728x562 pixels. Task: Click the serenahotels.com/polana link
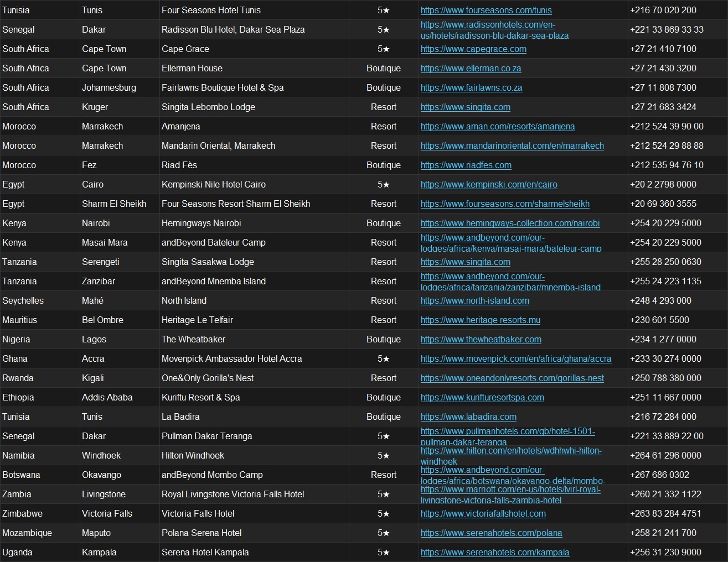(x=491, y=533)
